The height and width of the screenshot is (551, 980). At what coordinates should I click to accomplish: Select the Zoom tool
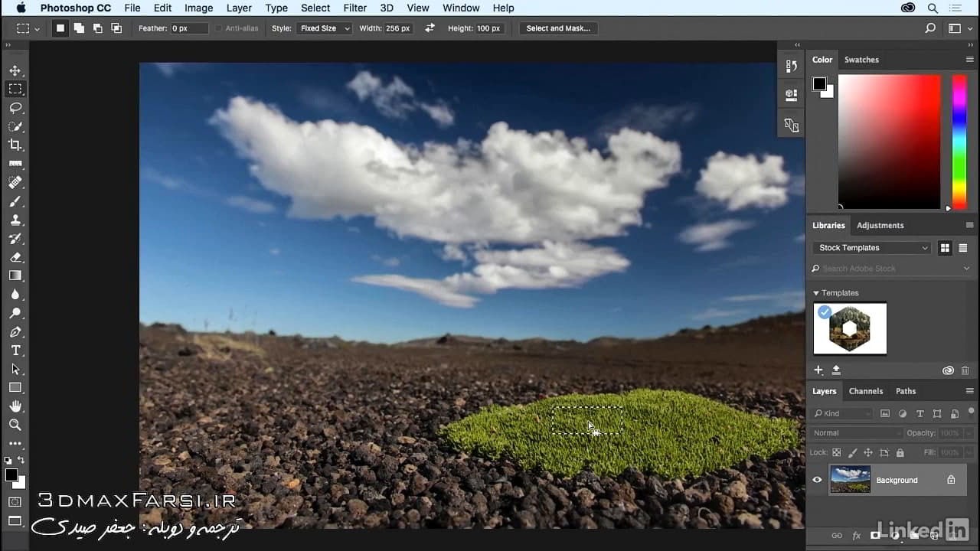pos(15,425)
